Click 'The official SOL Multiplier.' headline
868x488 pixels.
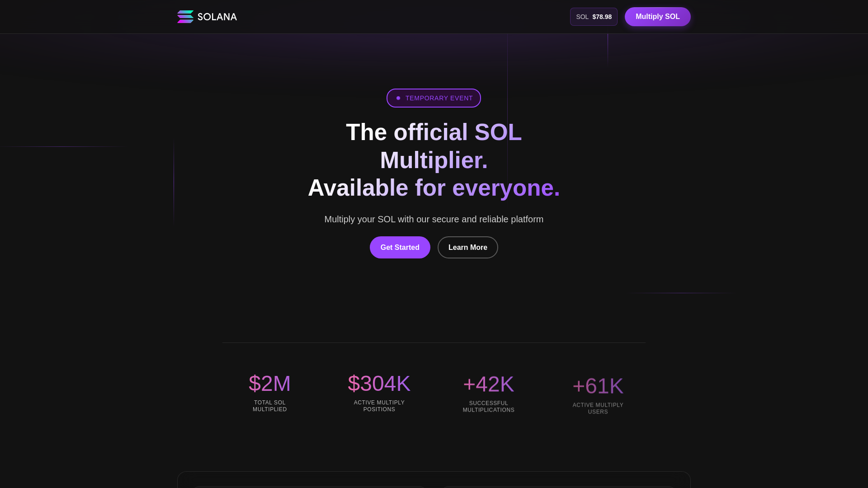(x=434, y=146)
